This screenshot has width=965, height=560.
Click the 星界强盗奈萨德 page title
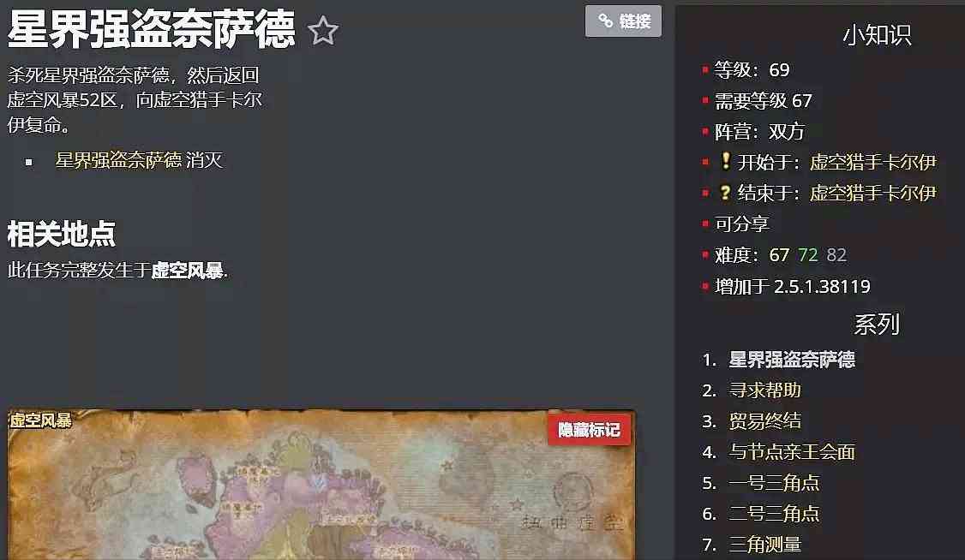click(x=152, y=29)
